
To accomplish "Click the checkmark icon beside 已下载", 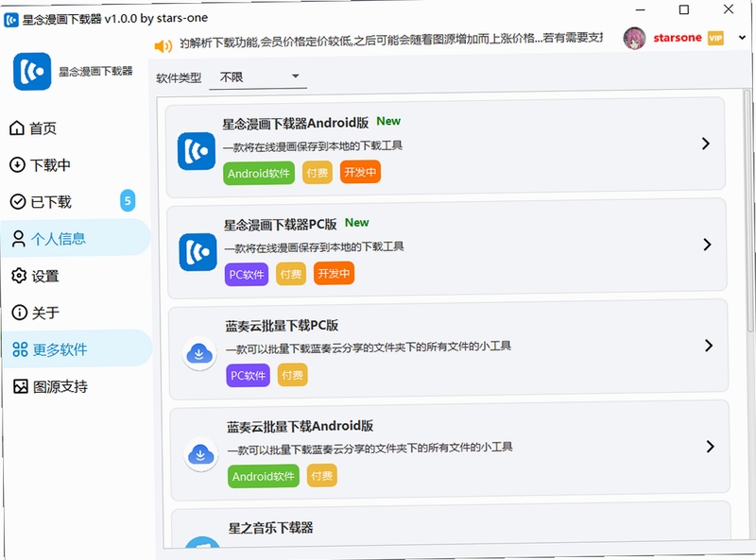I will tap(18, 201).
